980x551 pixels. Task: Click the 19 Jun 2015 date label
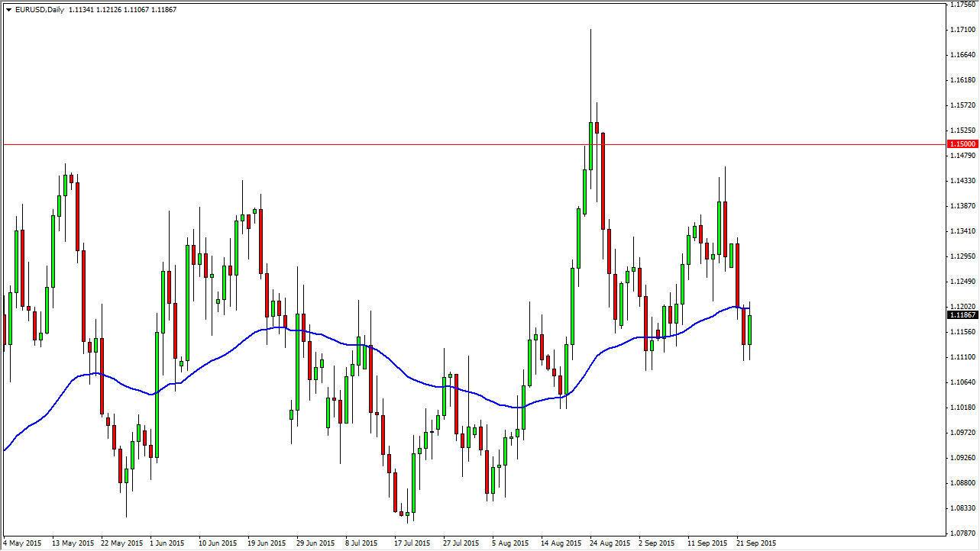(267, 543)
